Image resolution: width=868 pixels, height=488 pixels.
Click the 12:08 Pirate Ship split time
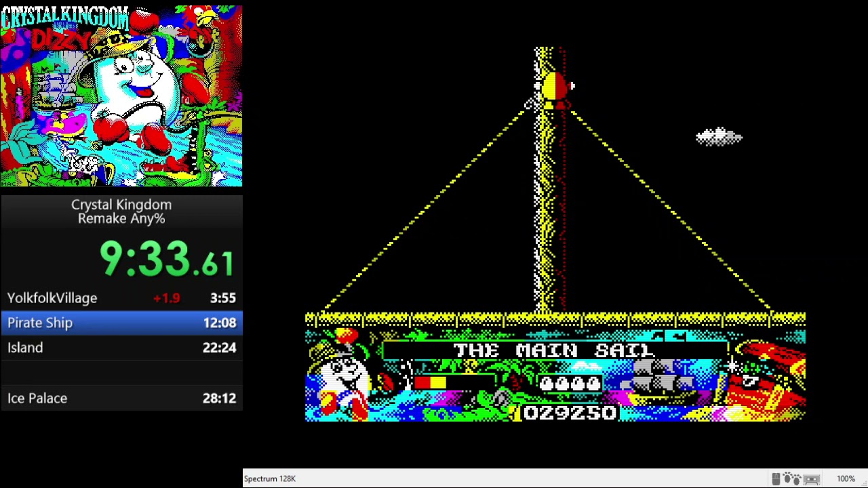(219, 323)
